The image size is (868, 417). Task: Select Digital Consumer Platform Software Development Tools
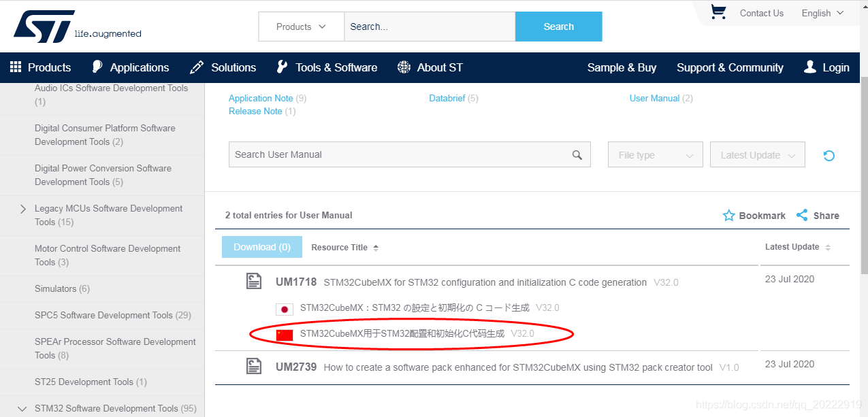pyautogui.click(x=105, y=135)
